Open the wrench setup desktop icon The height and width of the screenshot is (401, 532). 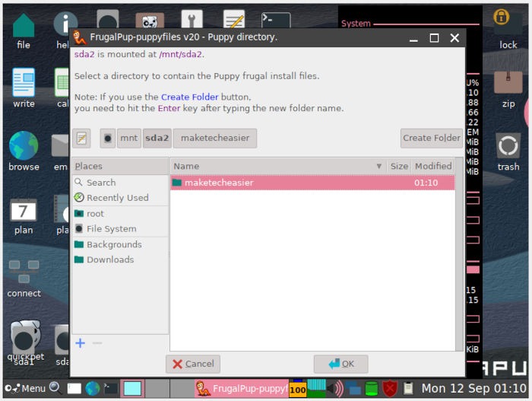pos(192,19)
